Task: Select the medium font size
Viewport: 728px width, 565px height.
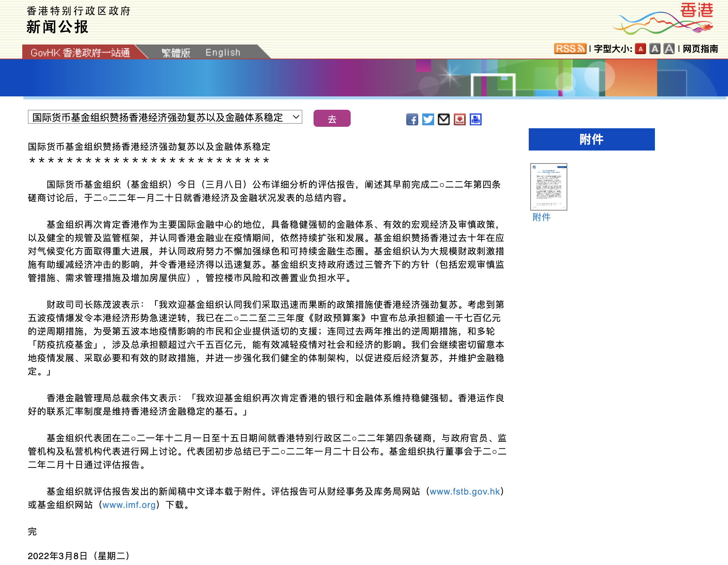Action: tap(655, 49)
